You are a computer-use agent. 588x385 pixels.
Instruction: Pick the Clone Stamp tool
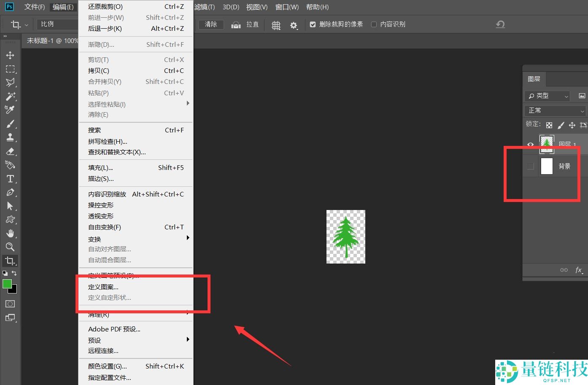(10, 137)
